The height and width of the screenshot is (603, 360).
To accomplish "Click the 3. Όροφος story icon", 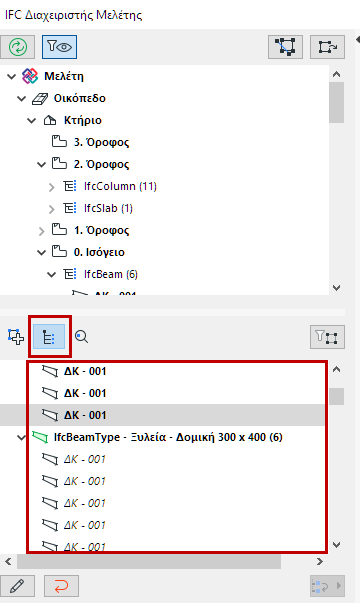I will [x=59, y=142].
